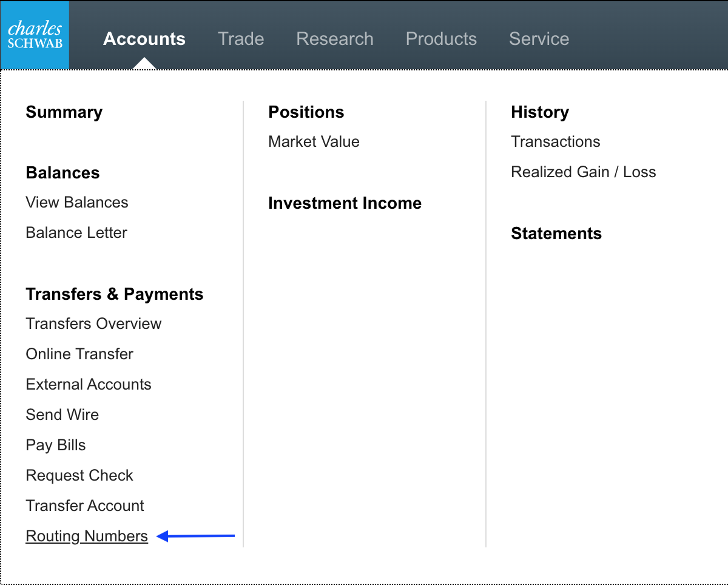
Task: Go to the Transfers Overview page
Action: click(x=93, y=323)
